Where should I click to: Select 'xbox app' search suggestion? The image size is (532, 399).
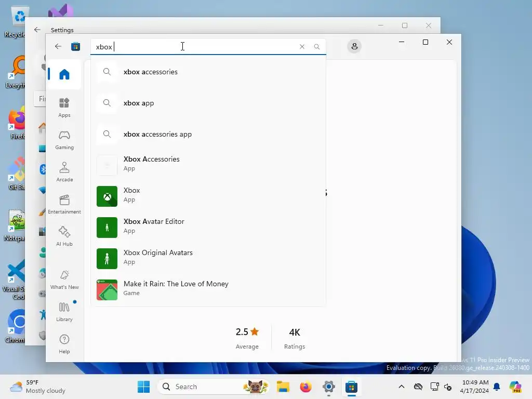point(208,103)
